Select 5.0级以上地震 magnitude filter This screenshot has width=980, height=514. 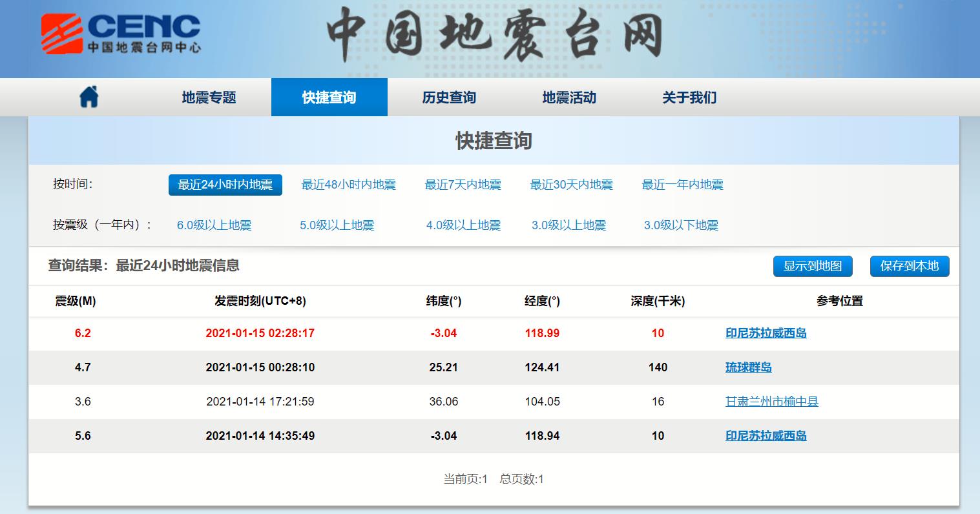point(337,225)
